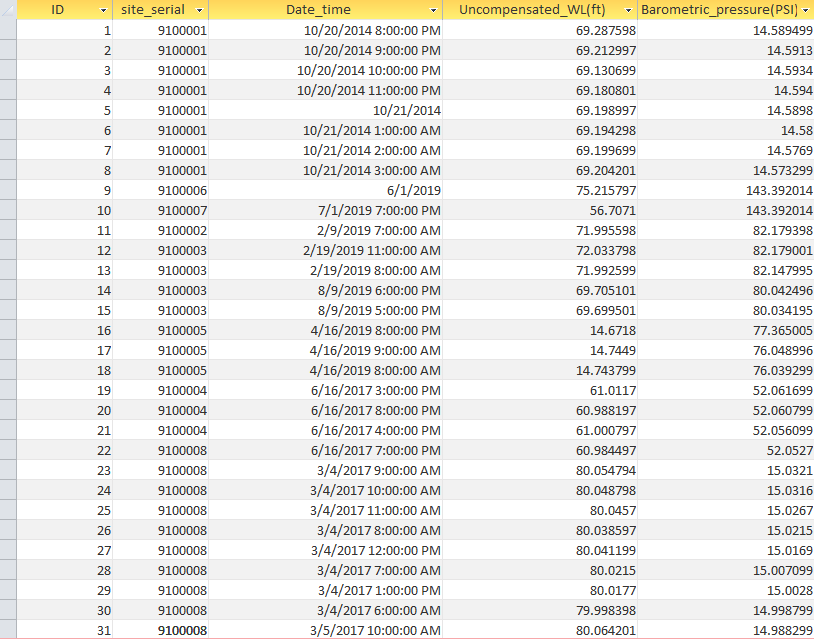Open the Uncompensated_WL(ft) column dropdown arrow

coord(628,10)
